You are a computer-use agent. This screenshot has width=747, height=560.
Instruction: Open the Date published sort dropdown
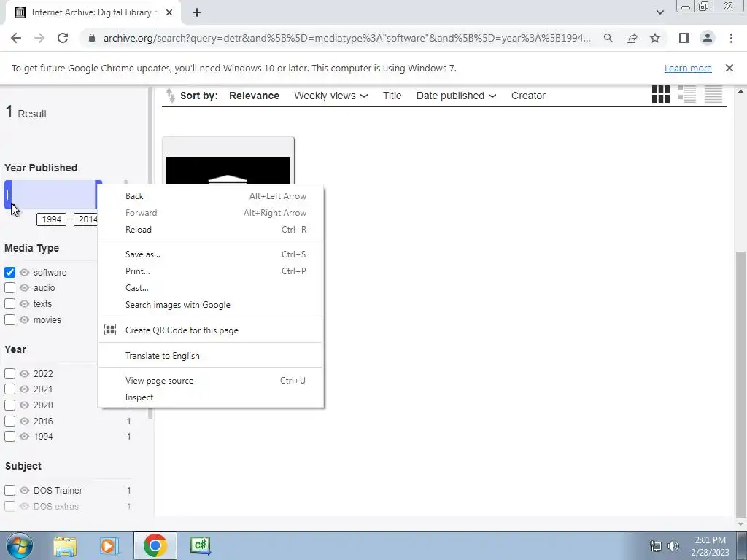pyautogui.click(x=456, y=96)
